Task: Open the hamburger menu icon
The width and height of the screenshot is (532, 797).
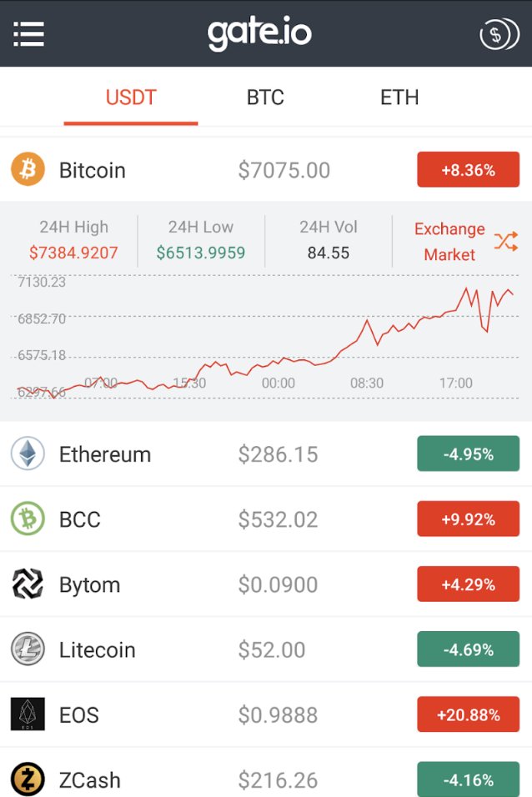Action: [29, 33]
